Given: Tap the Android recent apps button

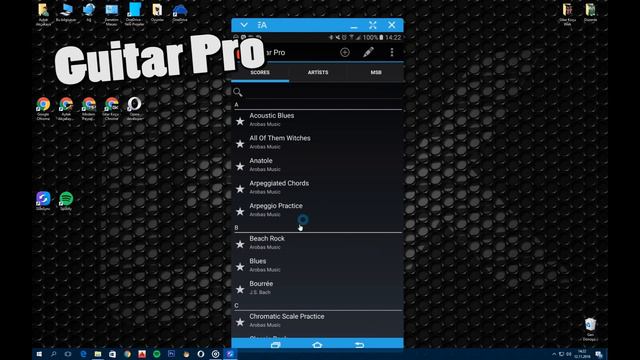Looking at the screenshot, I should (276, 345).
